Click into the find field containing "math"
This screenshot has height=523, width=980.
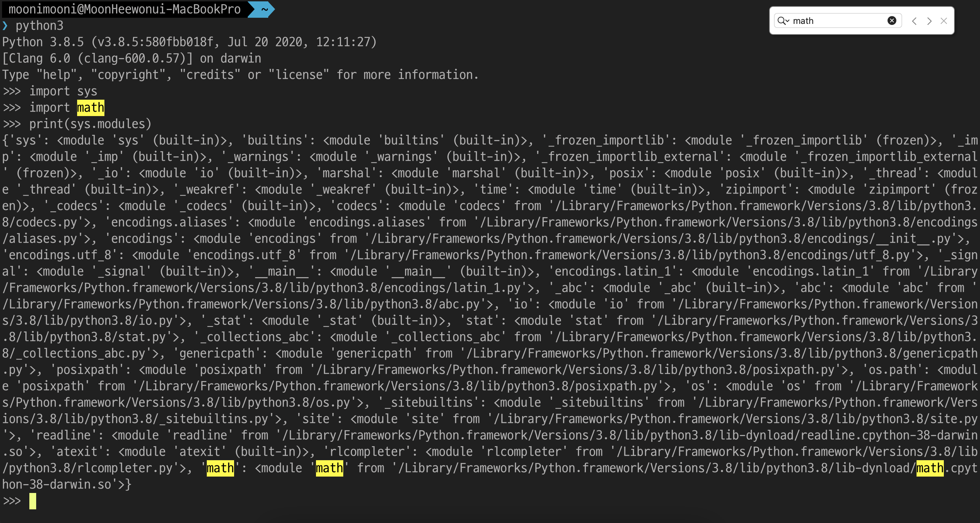point(837,21)
